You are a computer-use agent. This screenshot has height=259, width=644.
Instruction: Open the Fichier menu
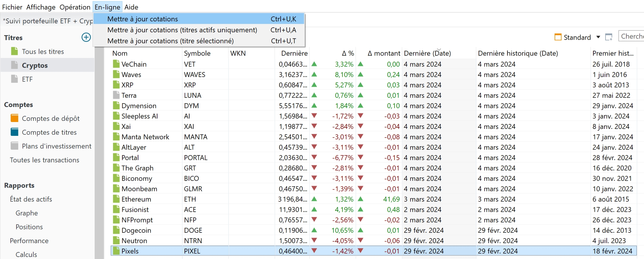pos(12,7)
